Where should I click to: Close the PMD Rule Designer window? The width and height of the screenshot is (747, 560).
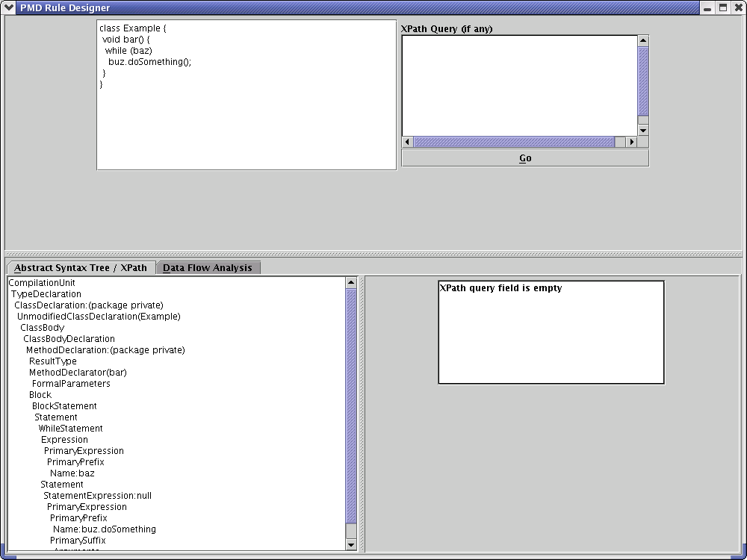tap(738, 7)
